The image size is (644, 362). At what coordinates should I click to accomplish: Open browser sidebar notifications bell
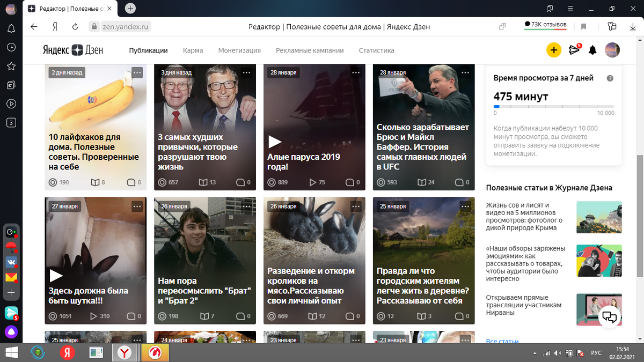[11, 28]
